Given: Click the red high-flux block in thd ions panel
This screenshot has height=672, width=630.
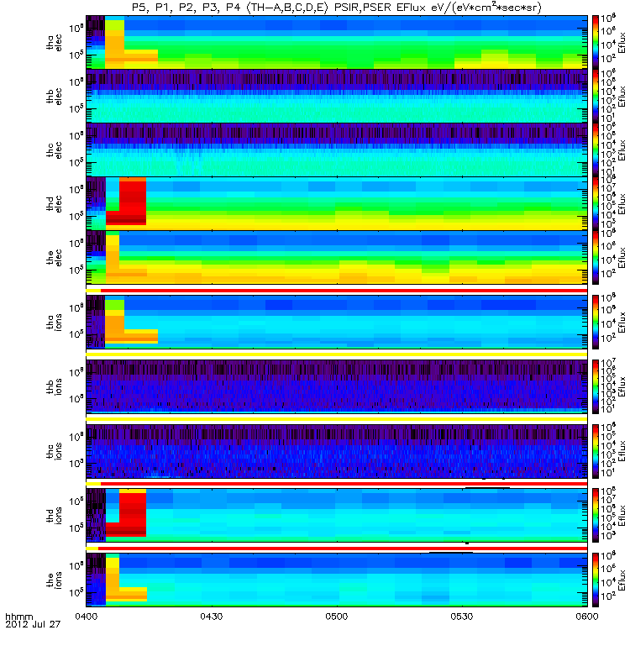Looking at the screenshot, I should point(133,515).
